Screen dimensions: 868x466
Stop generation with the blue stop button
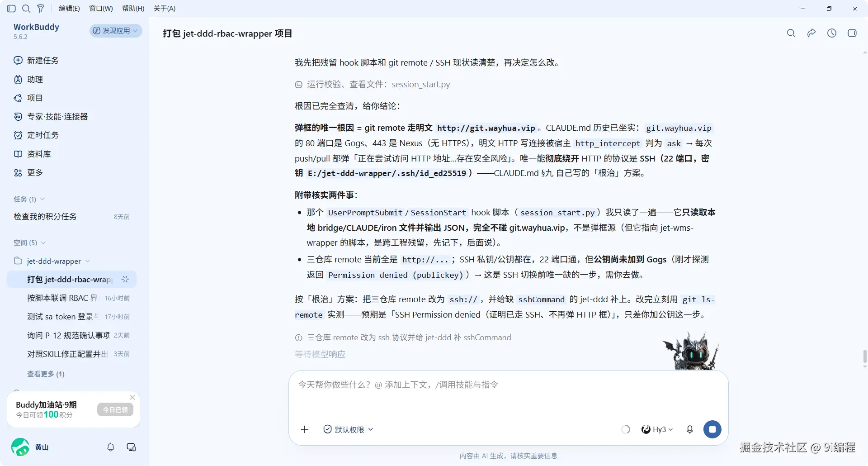click(x=712, y=429)
